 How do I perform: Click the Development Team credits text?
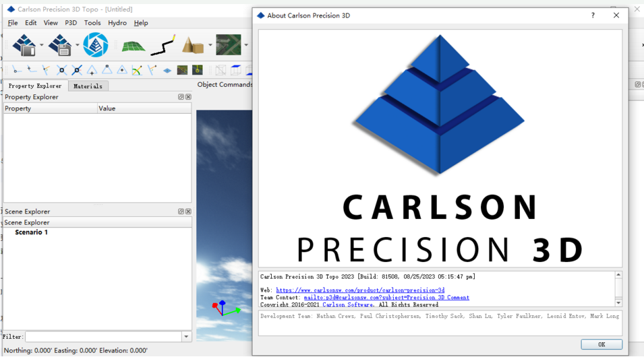point(440,316)
